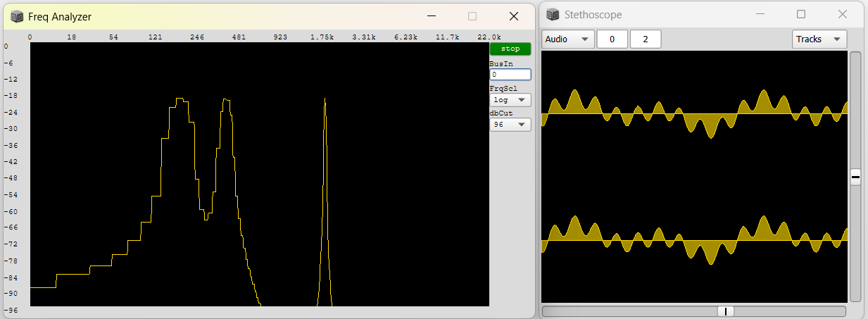The width and height of the screenshot is (868, 319).
Task: Click the 923 frequency axis label
Action: [280, 37]
